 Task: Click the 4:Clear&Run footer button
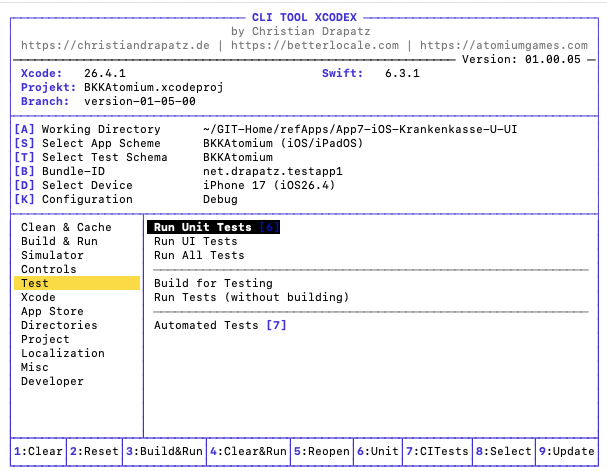pyautogui.click(x=249, y=451)
